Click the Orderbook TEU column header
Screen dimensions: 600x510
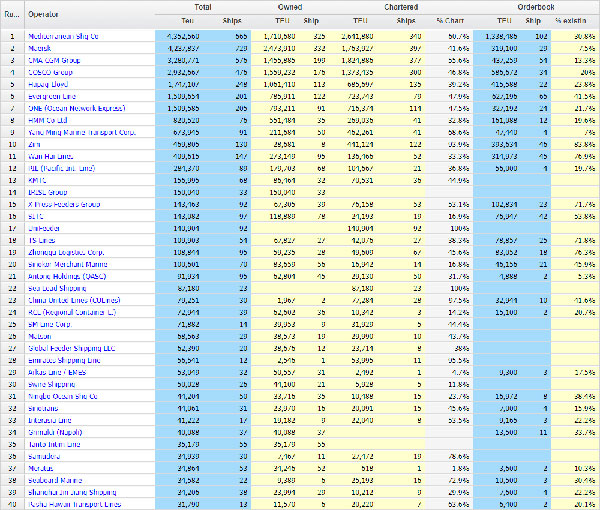click(x=504, y=21)
